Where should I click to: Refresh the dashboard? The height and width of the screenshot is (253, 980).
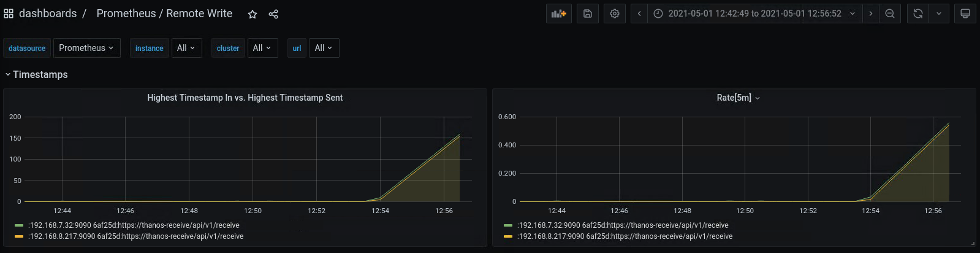point(917,14)
